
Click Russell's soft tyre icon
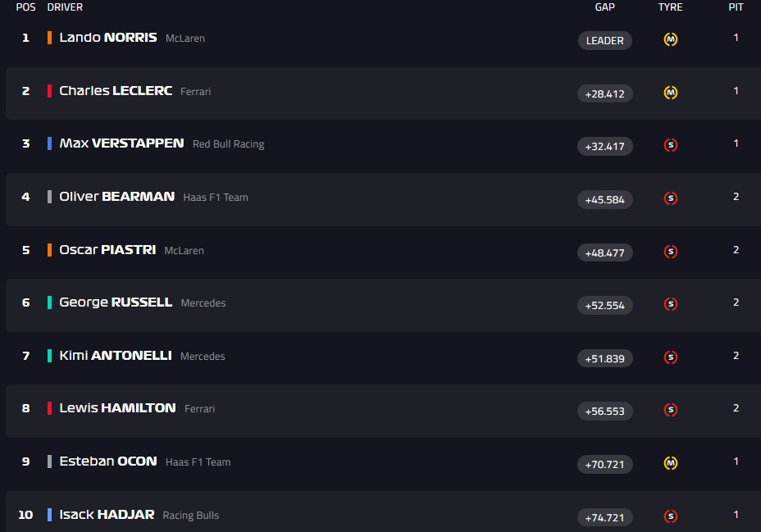tap(670, 304)
